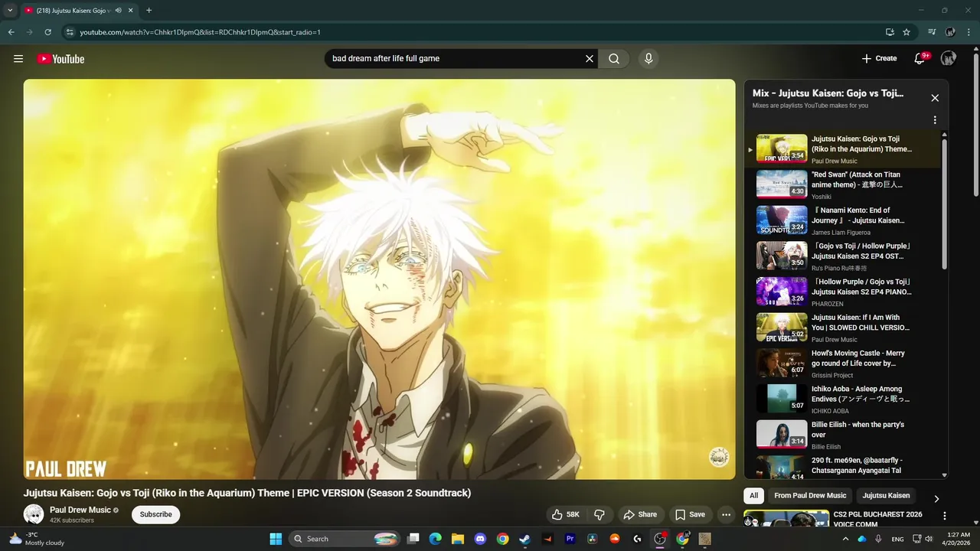
Task: Play Ru's Piano Gojo vs Toji video
Action: tap(842, 256)
